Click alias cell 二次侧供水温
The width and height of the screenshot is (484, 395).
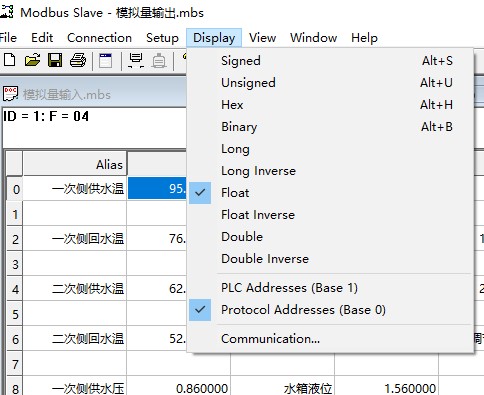(x=75, y=289)
